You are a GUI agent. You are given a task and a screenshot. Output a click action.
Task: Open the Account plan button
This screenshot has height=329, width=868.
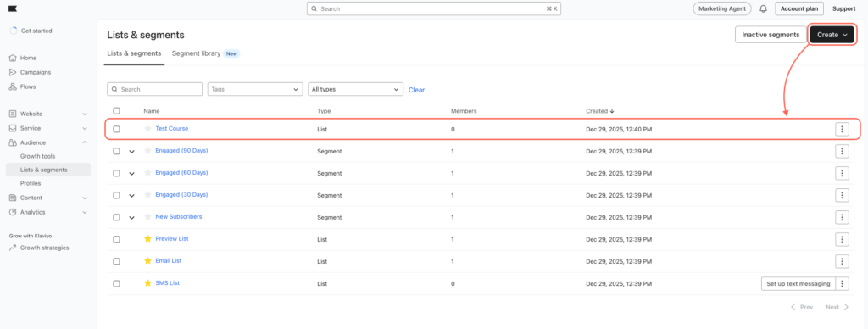pos(798,8)
